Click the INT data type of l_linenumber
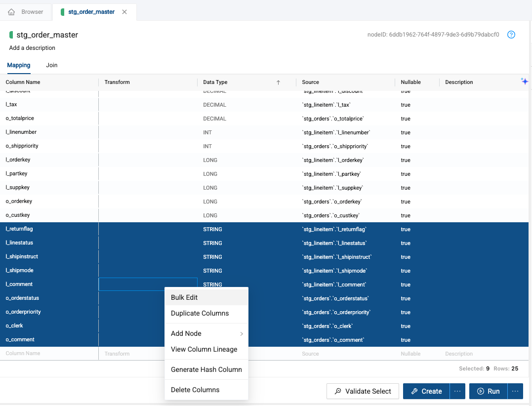The width and height of the screenshot is (532, 406). (207, 133)
